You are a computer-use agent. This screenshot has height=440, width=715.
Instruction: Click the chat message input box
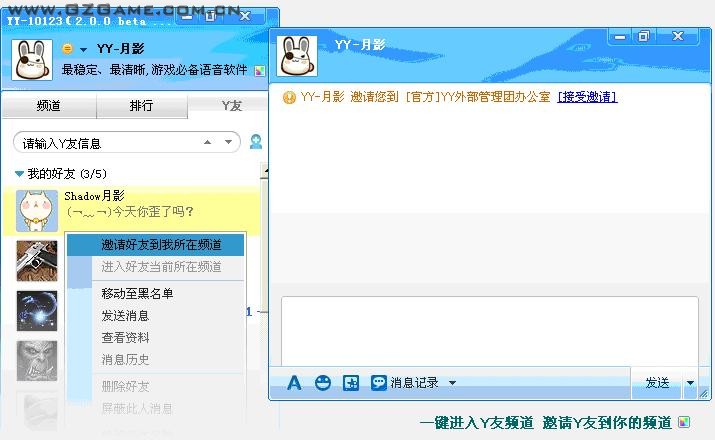490,331
